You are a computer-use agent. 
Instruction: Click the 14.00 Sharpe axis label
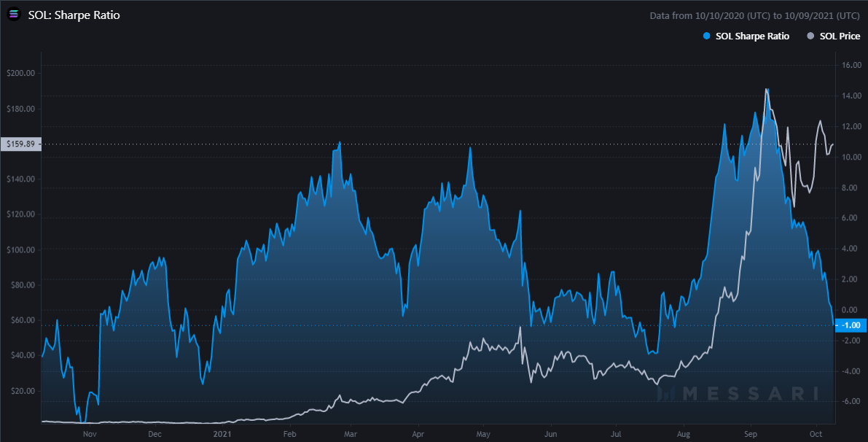pyautogui.click(x=851, y=96)
